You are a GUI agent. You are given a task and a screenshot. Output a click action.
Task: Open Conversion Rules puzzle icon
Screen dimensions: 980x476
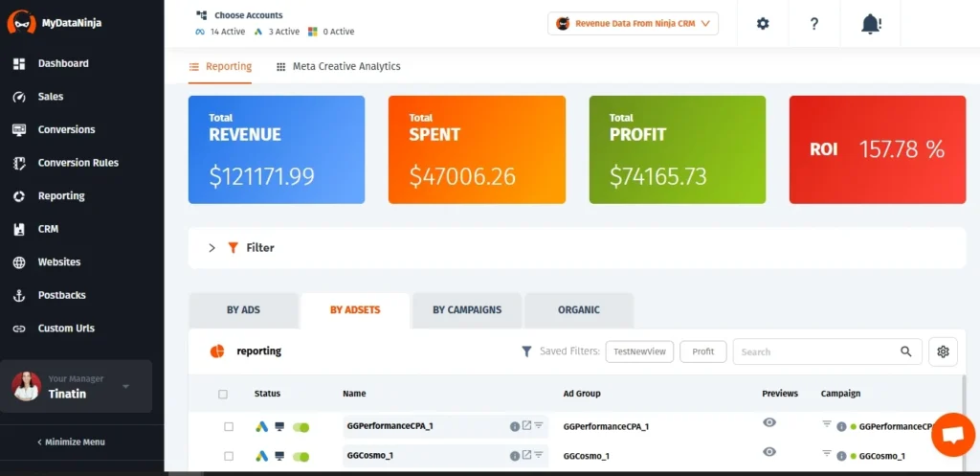click(x=19, y=163)
